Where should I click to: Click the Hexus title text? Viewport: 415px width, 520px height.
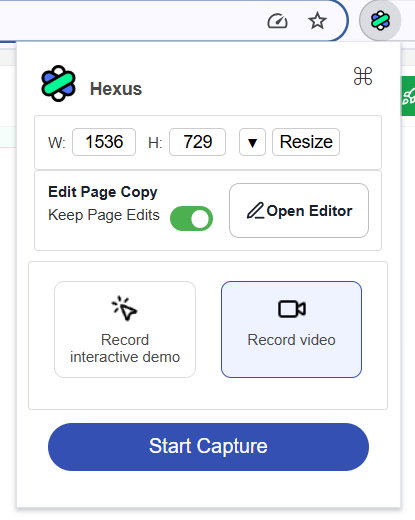tap(116, 89)
